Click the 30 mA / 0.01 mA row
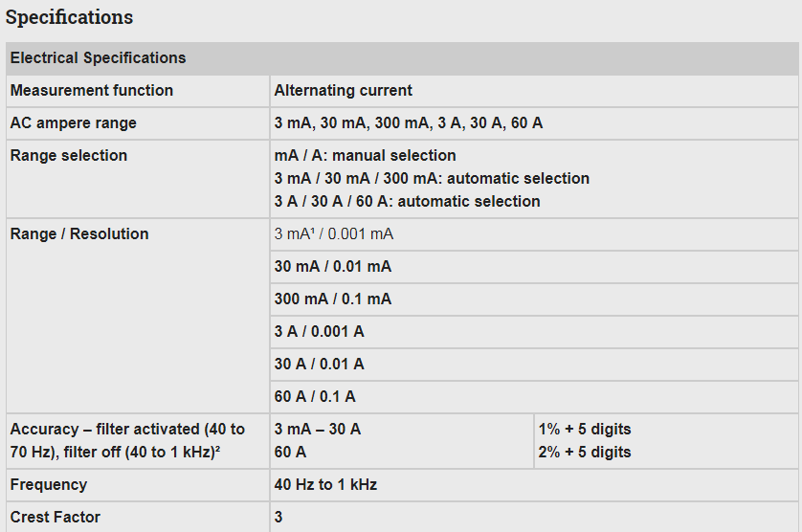This screenshot has height=532, width=802. (x=332, y=266)
